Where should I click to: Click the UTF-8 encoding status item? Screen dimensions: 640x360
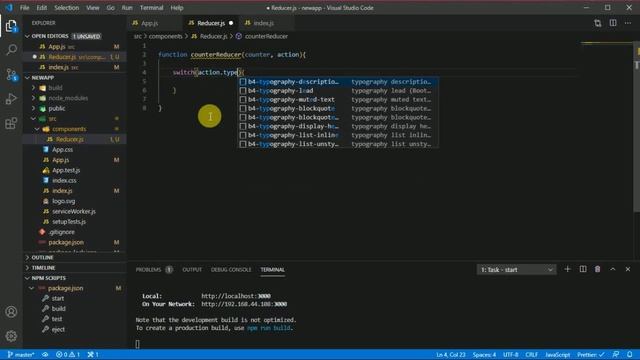click(511, 355)
